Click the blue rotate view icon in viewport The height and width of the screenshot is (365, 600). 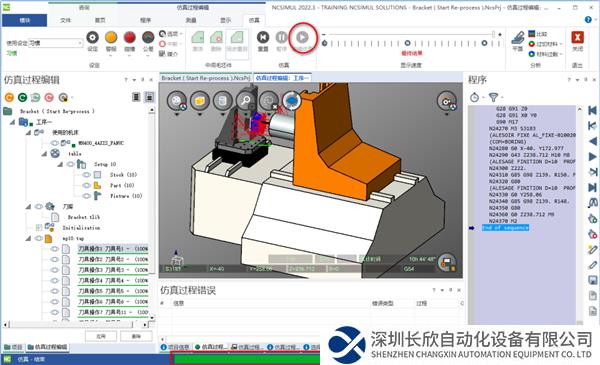click(292, 101)
